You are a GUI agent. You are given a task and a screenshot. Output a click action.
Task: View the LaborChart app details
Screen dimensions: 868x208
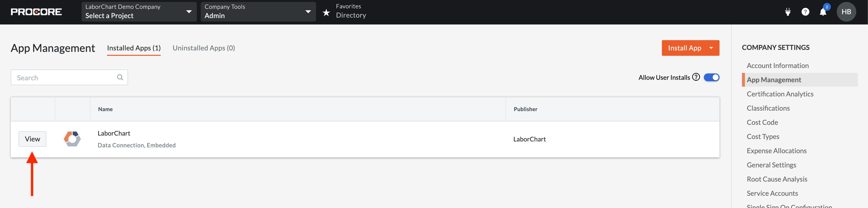[x=32, y=139]
